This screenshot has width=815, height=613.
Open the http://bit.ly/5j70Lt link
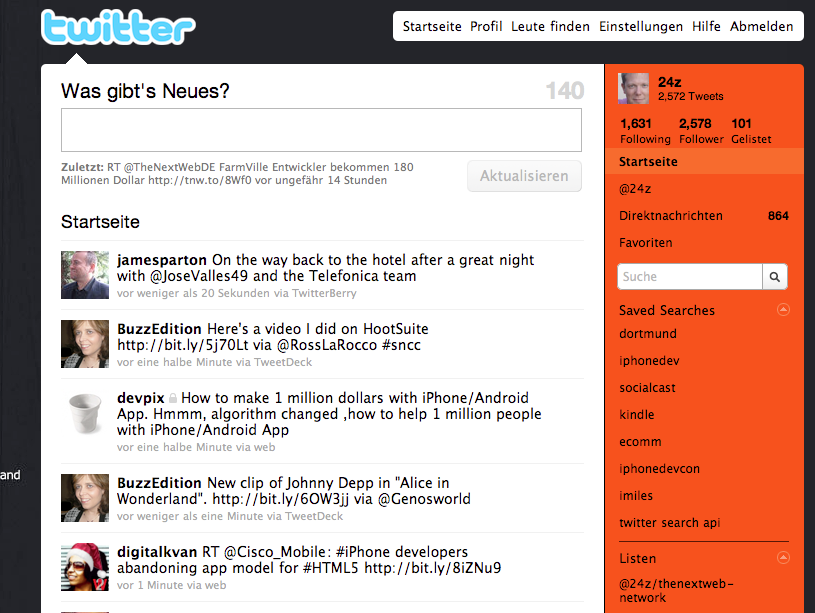pos(182,345)
